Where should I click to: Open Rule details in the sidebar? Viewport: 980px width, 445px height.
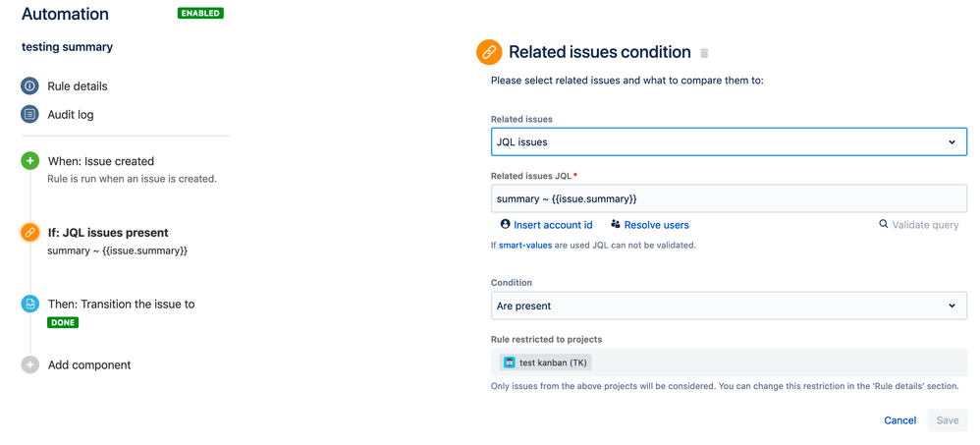pyautogui.click(x=78, y=86)
